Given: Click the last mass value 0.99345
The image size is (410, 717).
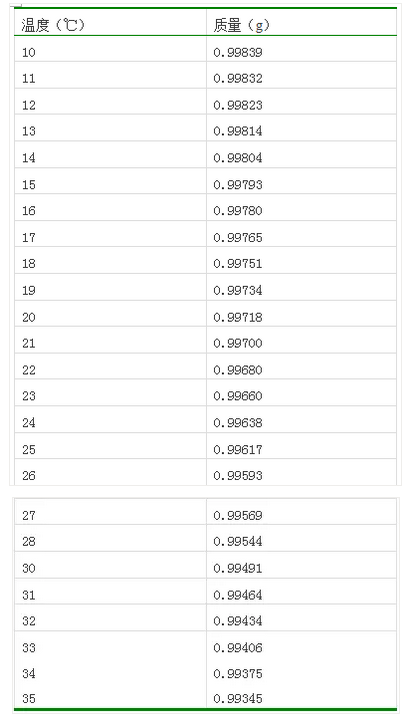Looking at the screenshot, I should coord(238,698).
